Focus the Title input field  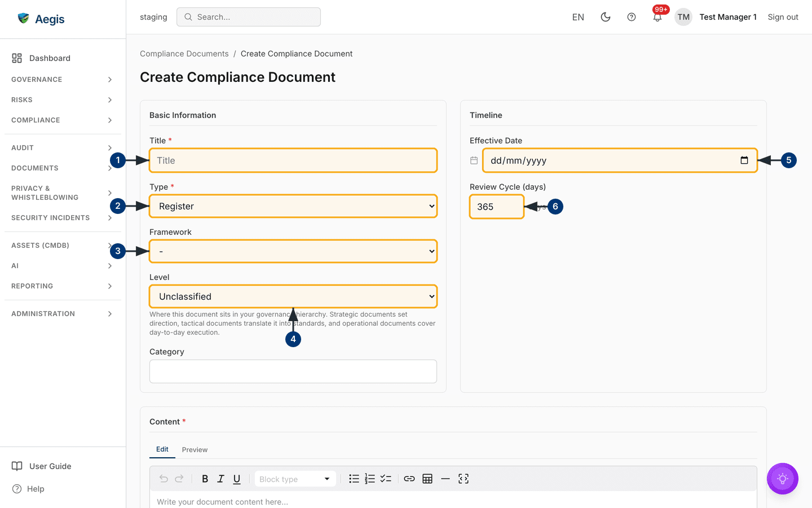[x=293, y=160]
